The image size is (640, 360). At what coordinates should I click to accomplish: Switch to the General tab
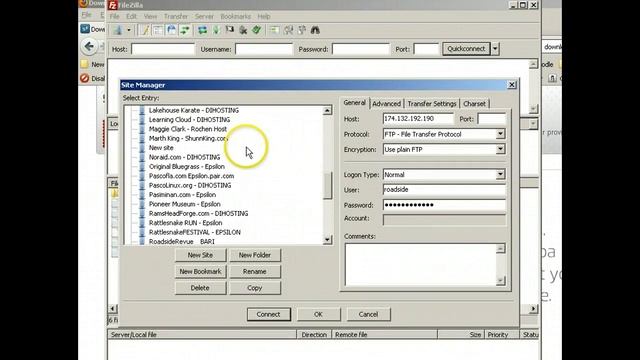(x=354, y=103)
